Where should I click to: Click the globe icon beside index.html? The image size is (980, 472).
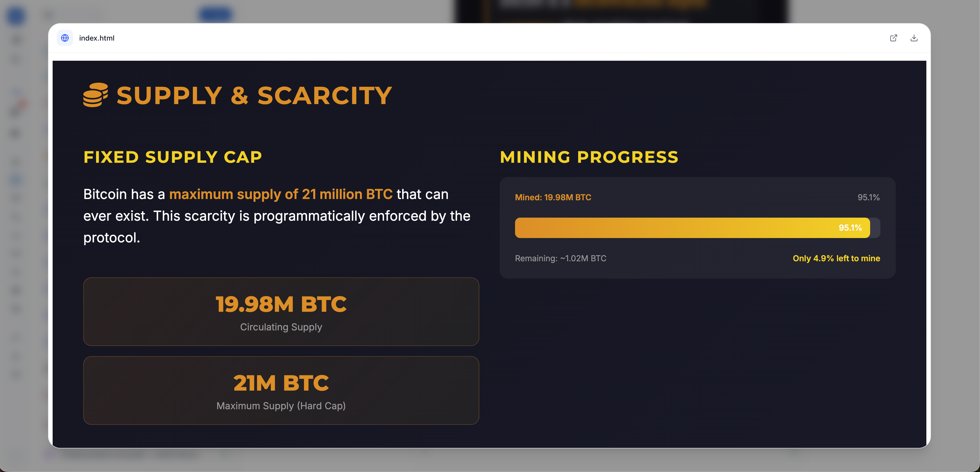[x=65, y=38]
